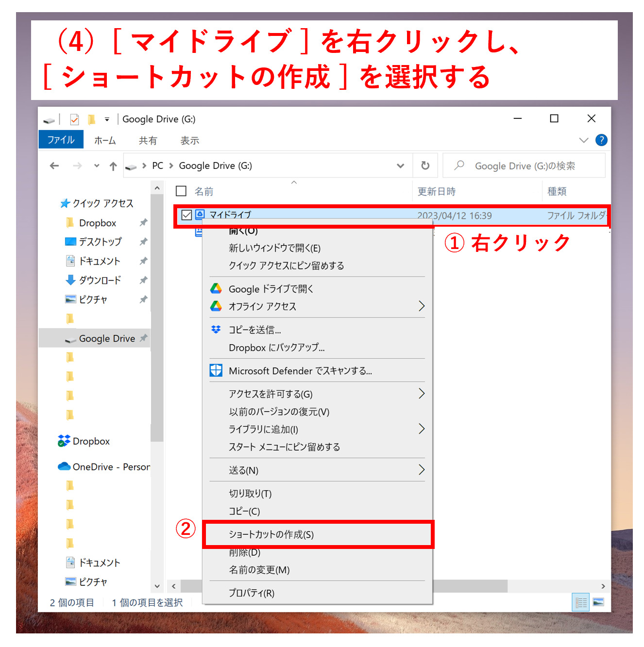Switch to the ホーム ribbon tab

coord(105,140)
